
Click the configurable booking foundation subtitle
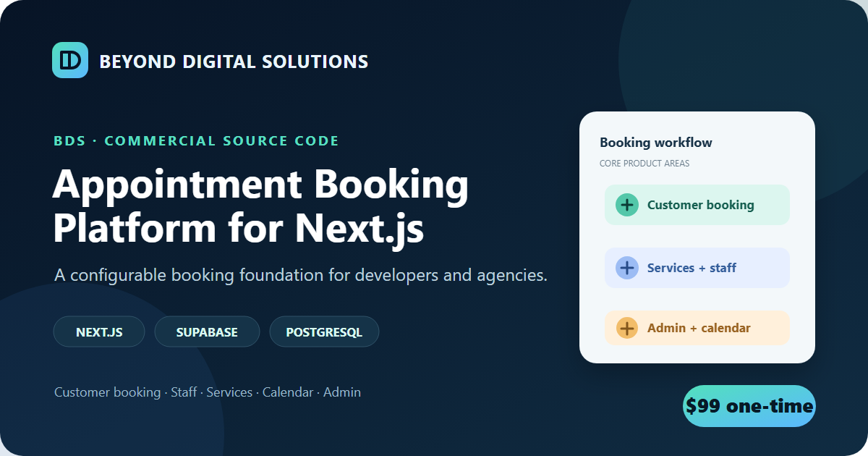tap(301, 276)
